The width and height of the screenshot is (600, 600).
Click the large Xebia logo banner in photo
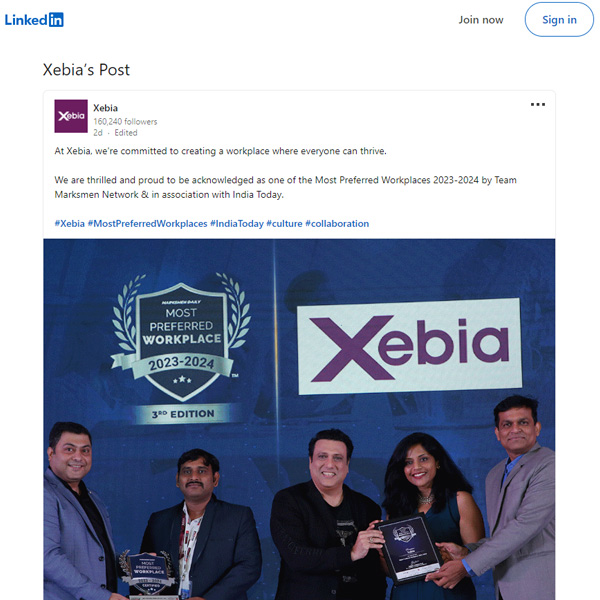(409, 346)
